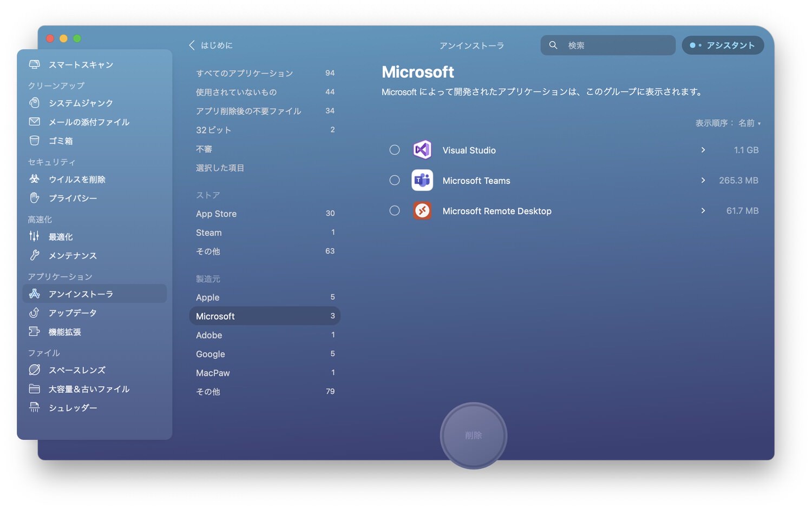This screenshot has width=812, height=510.
Task: Select その他 under 製造元
Action: click(265, 392)
